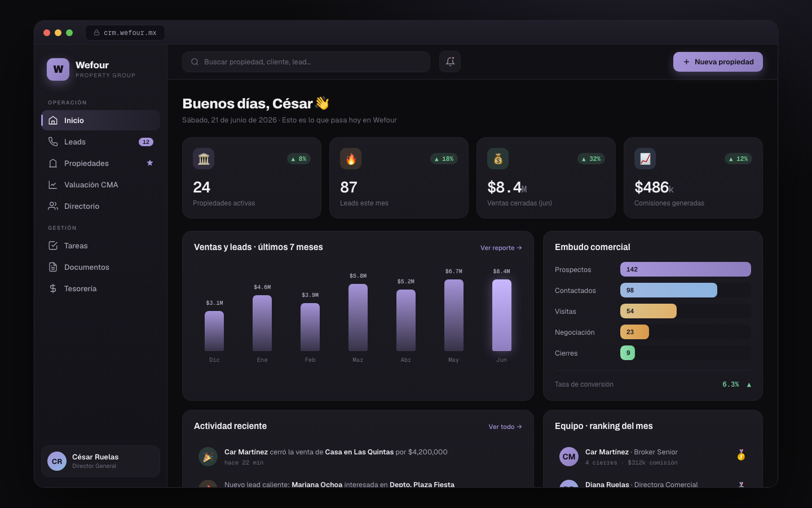The width and height of the screenshot is (812, 508).
Task: Click the money bag icon on Ventas cerradas card
Action: click(498, 159)
